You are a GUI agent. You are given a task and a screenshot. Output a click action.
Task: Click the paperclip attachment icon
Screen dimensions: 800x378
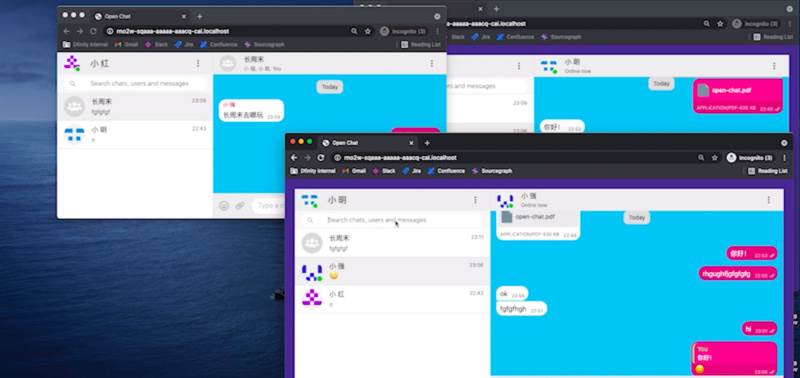point(239,206)
